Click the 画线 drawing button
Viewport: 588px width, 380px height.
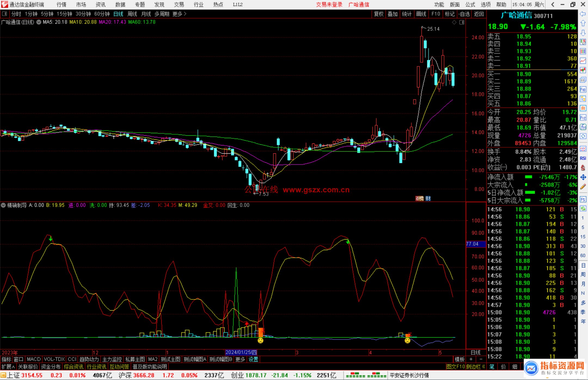tap(421, 14)
